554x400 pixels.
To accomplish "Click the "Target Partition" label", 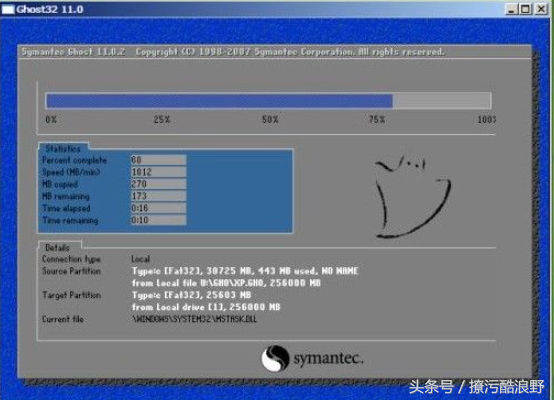I will tap(71, 295).
